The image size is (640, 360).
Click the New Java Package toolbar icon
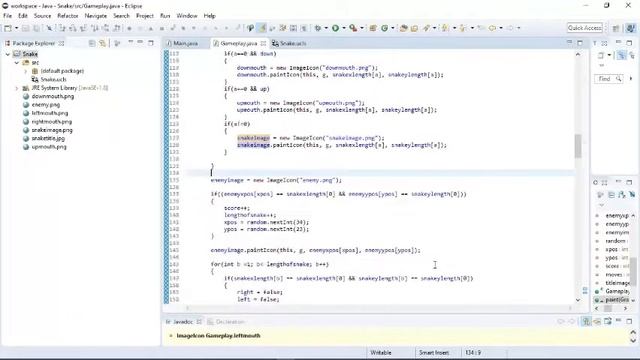pos(373,28)
